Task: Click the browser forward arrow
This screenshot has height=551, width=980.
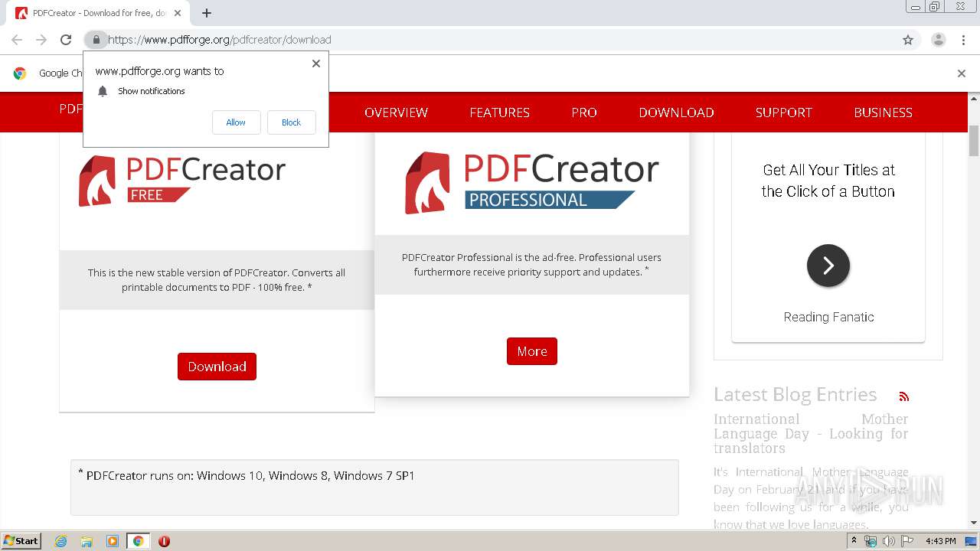Action: (41, 40)
